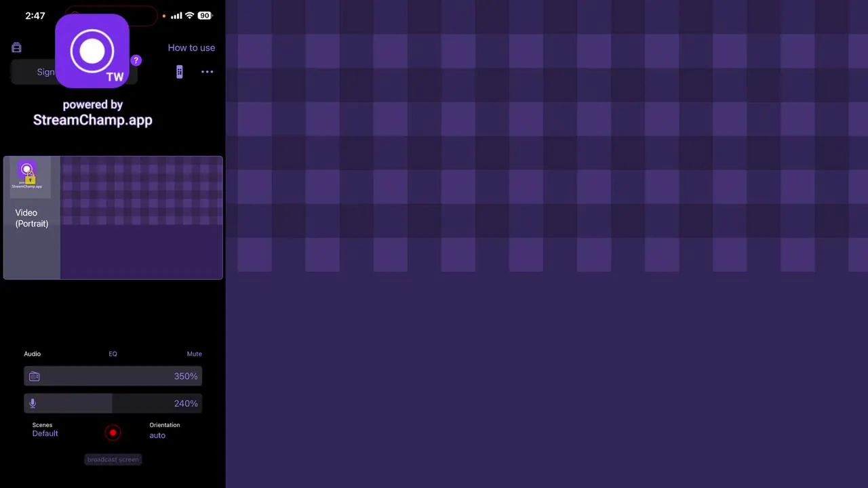Tap the Wi-Fi status icon
The image size is (868, 488).
pos(190,16)
